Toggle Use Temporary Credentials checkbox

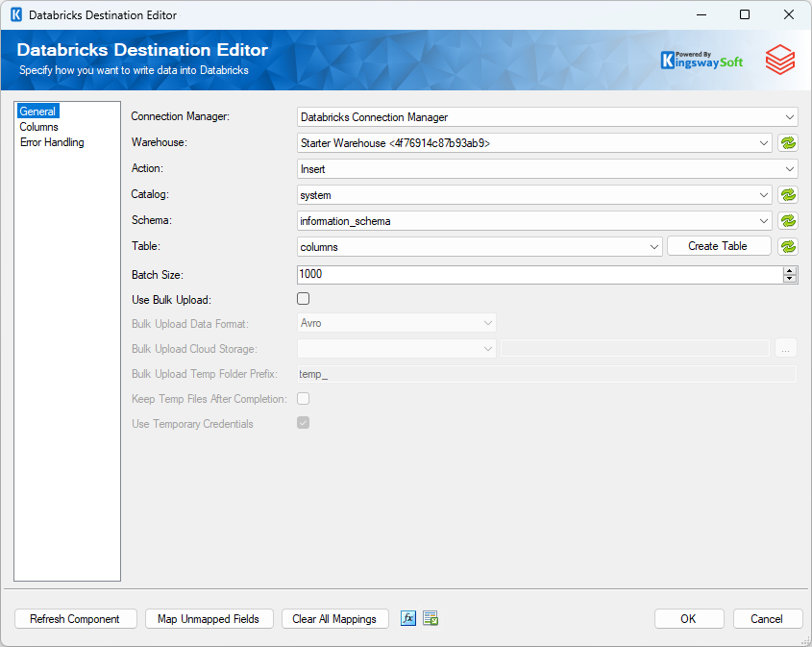pos(303,423)
